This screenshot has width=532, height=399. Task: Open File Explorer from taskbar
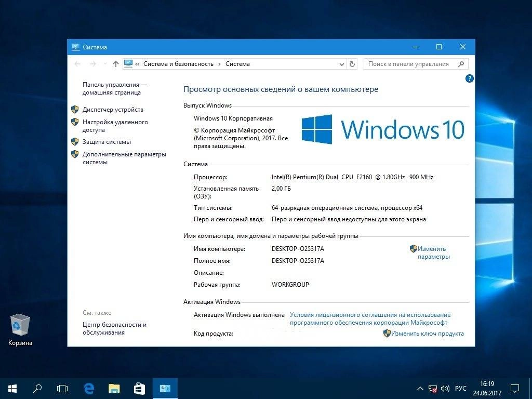click(114, 389)
